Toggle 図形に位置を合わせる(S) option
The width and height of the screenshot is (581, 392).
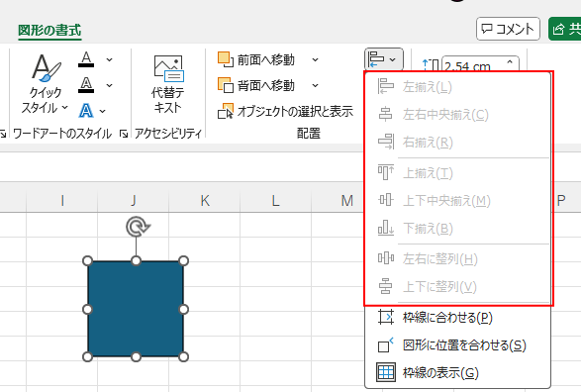pyautogui.click(x=457, y=345)
